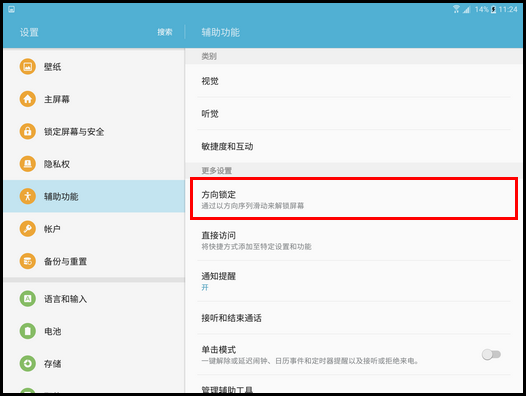The width and height of the screenshot is (526, 396).
Task: Open 语言和输入 settings
Action: click(x=94, y=299)
